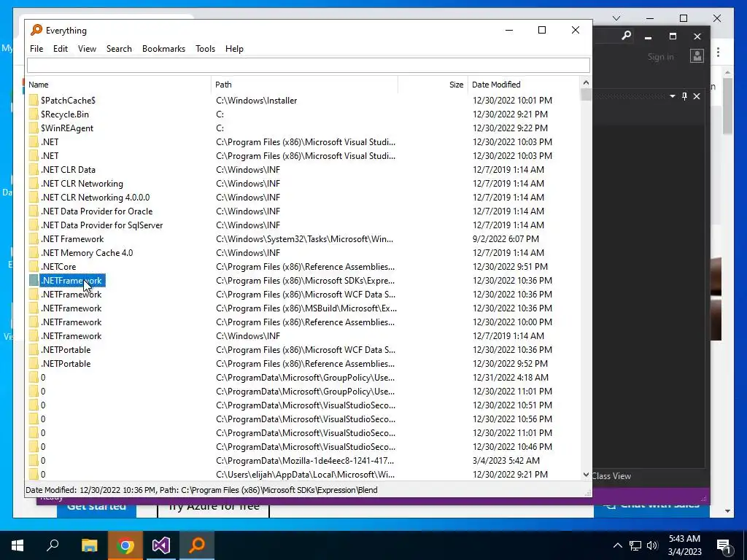
Task: Open the Windows Start menu
Action: [18, 545]
